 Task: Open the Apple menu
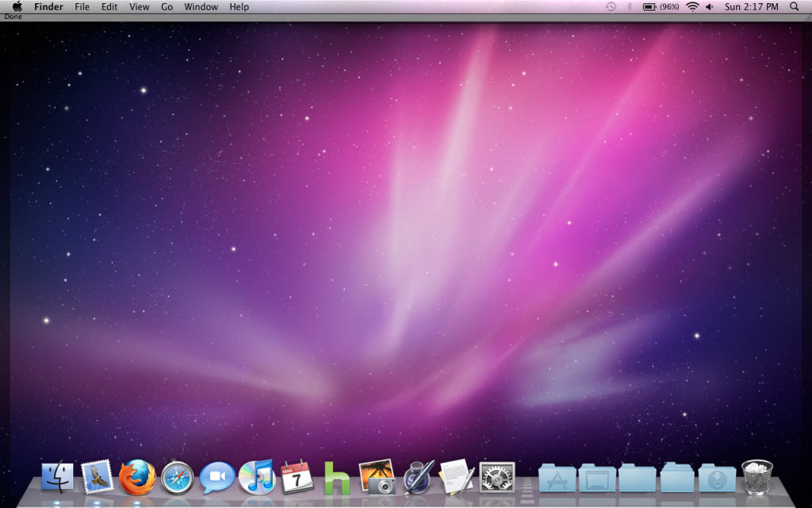click(17, 6)
